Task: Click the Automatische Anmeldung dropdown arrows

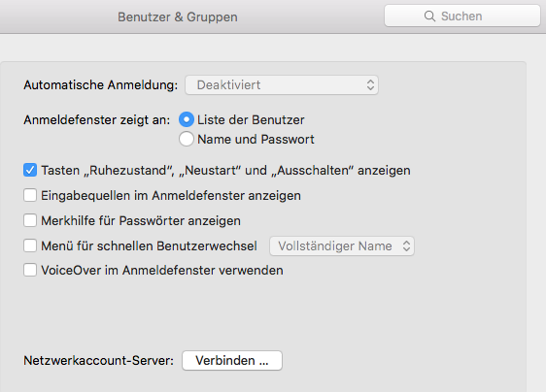Action: (370, 84)
